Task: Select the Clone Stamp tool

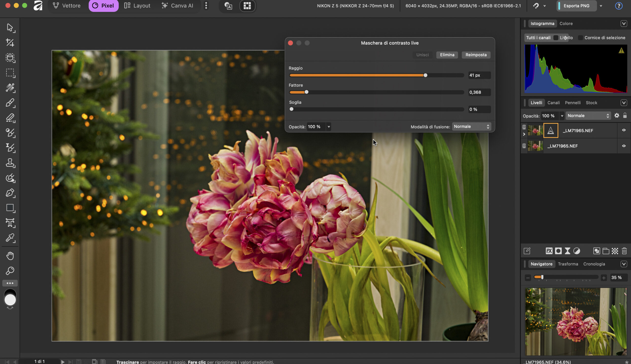Action: 10,163
